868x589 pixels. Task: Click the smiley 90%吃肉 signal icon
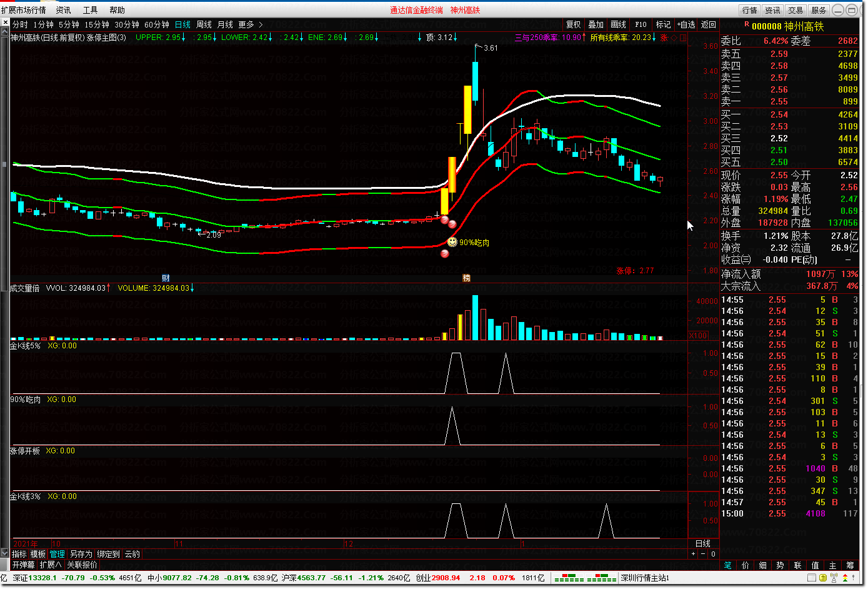pos(452,242)
